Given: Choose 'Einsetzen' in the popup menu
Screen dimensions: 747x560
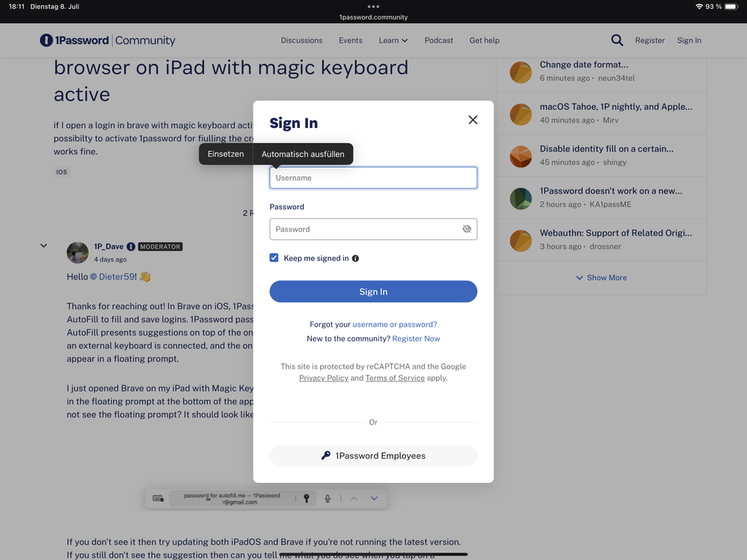Looking at the screenshot, I should [226, 154].
